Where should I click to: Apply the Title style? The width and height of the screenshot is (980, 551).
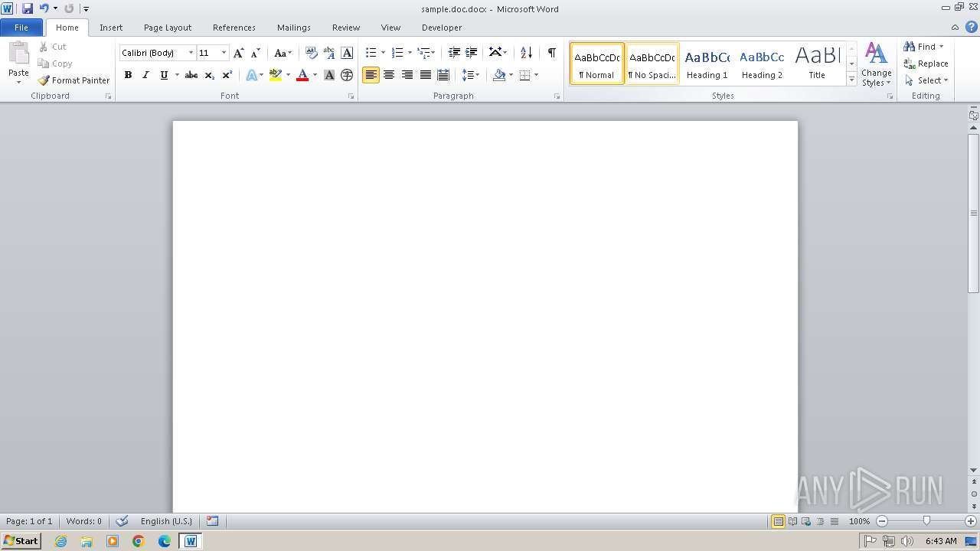click(x=817, y=64)
